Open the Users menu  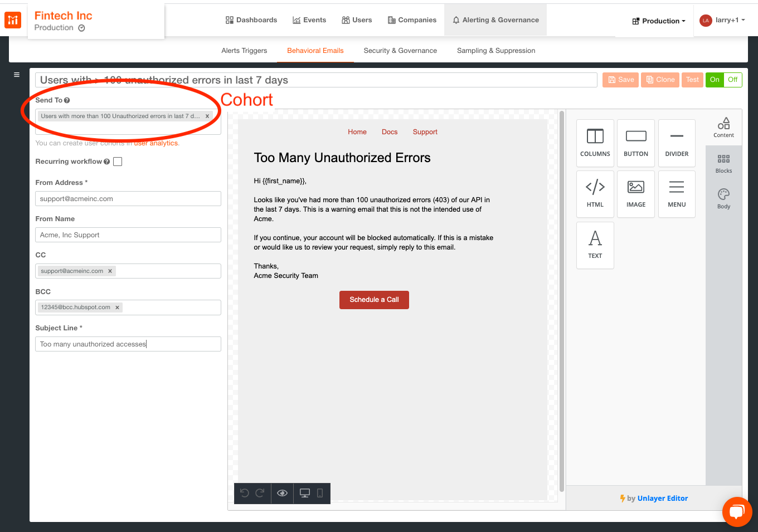[x=357, y=20]
